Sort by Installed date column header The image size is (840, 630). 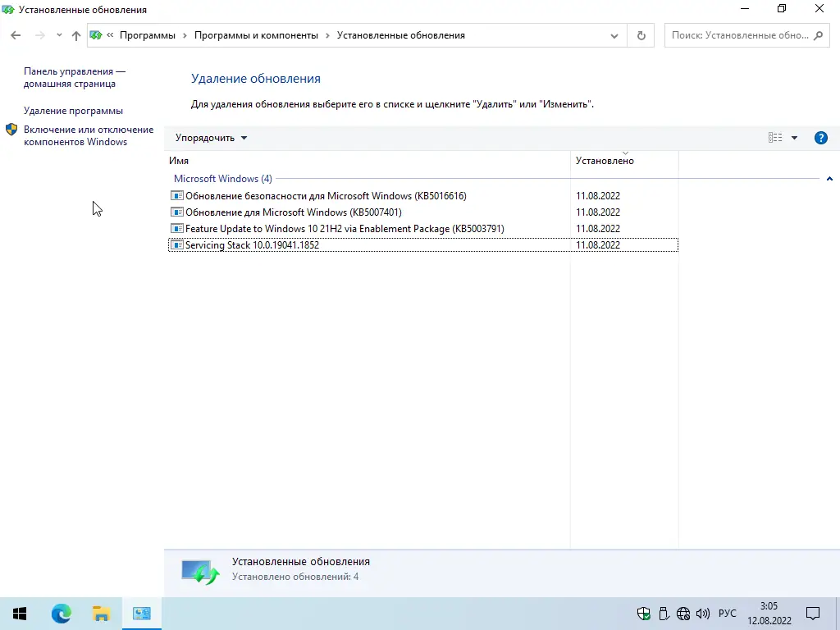coord(624,161)
